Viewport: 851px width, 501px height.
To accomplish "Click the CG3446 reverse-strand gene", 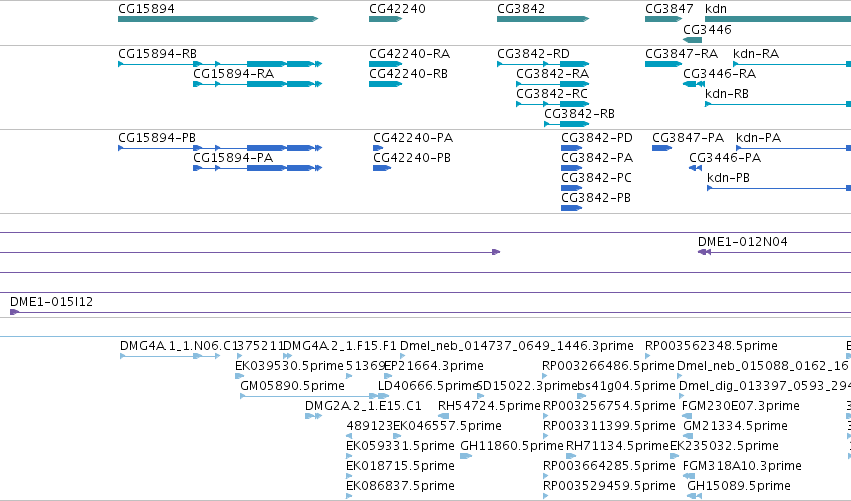I will 693,40.
